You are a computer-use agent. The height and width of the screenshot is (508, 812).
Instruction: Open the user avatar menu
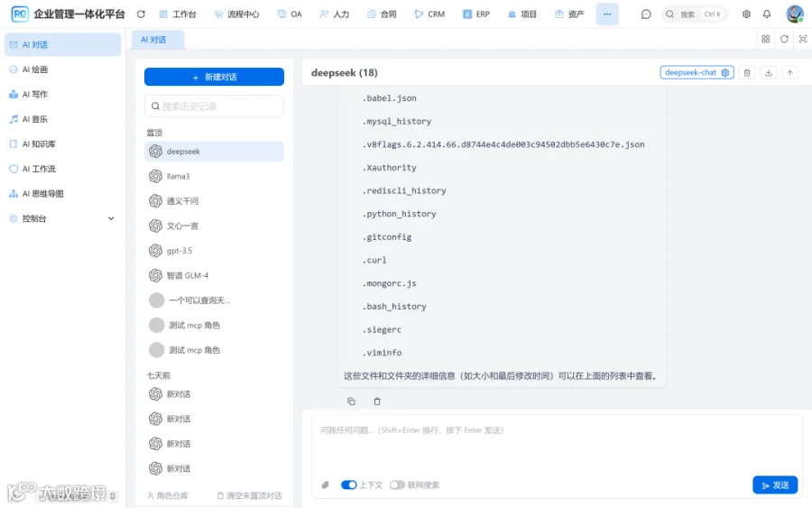pos(794,14)
